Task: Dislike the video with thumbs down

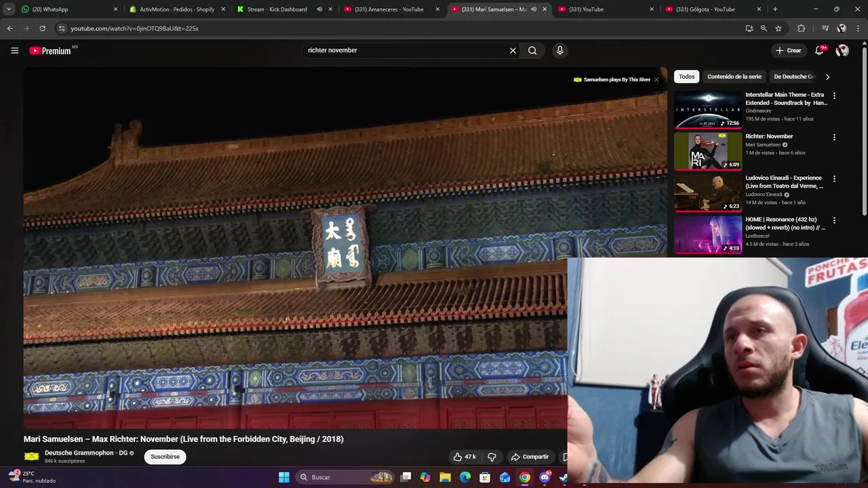Action: pos(492,457)
